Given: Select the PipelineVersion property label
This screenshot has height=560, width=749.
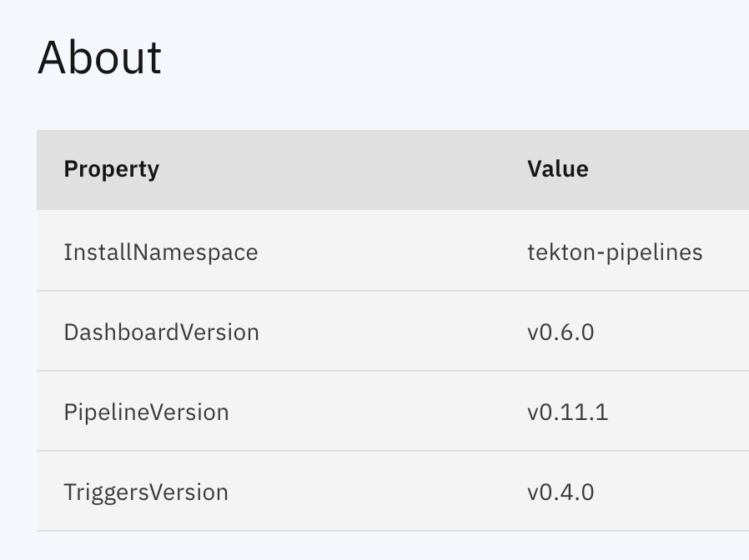Looking at the screenshot, I should coord(147,412).
